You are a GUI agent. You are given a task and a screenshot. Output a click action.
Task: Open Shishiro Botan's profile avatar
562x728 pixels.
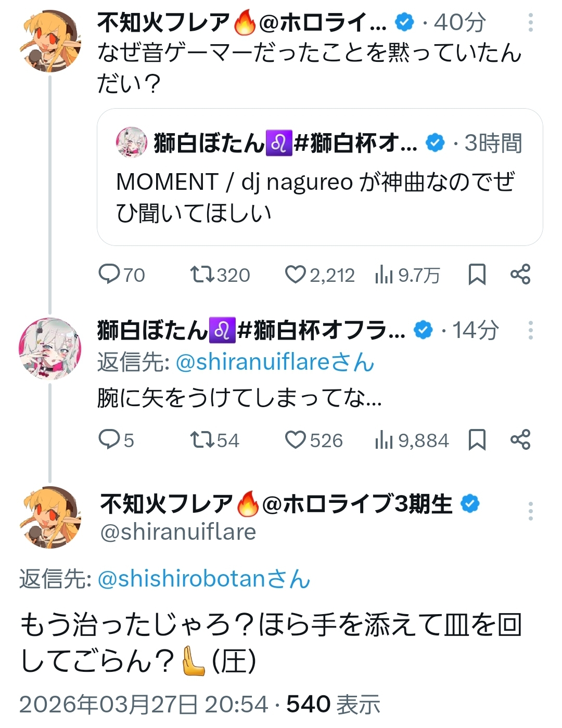pyautogui.click(x=50, y=348)
